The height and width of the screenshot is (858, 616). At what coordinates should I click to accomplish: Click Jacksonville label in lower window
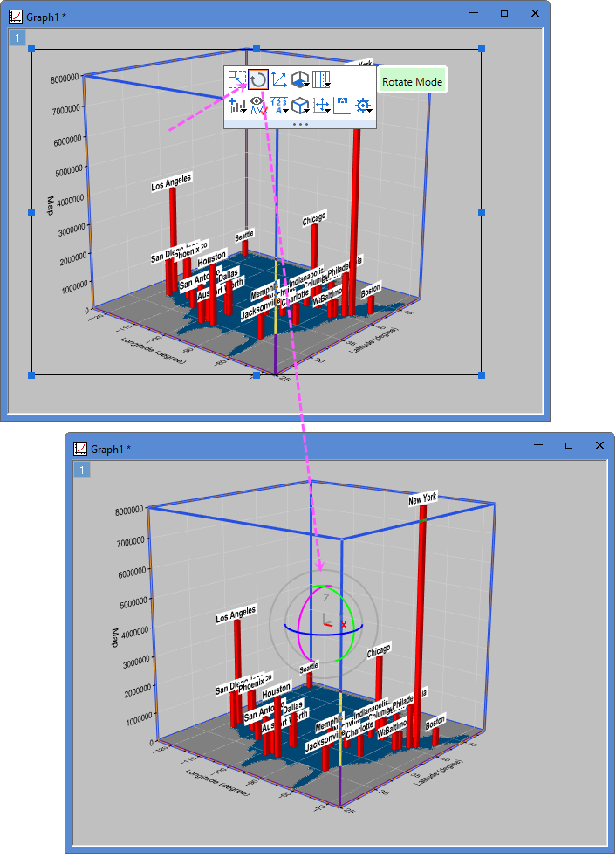[324, 743]
